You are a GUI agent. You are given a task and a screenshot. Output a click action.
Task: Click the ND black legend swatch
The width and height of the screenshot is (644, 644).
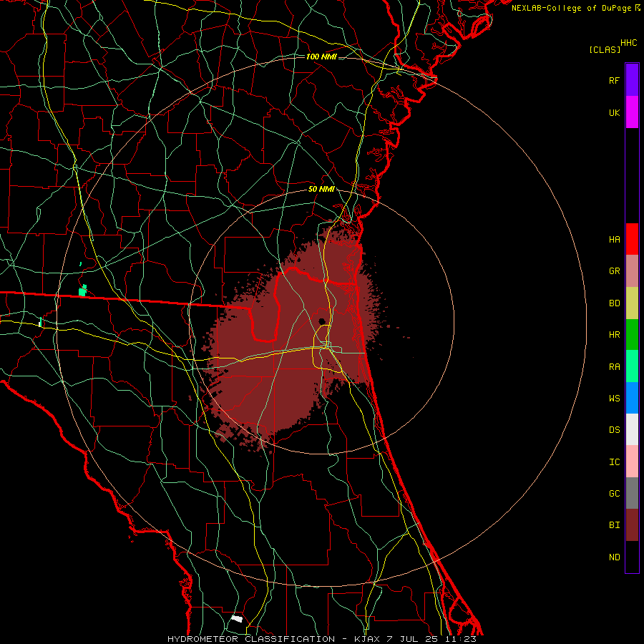pyautogui.click(x=632, y=557)
